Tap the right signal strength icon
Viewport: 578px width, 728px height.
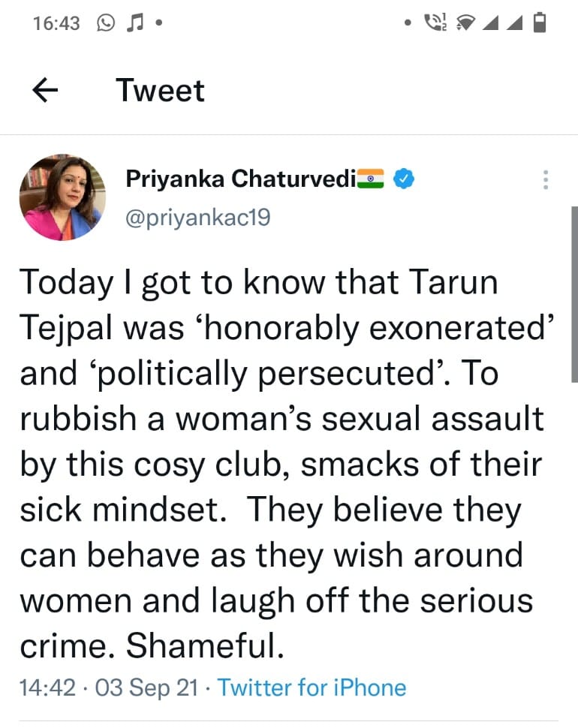point(515,23)
